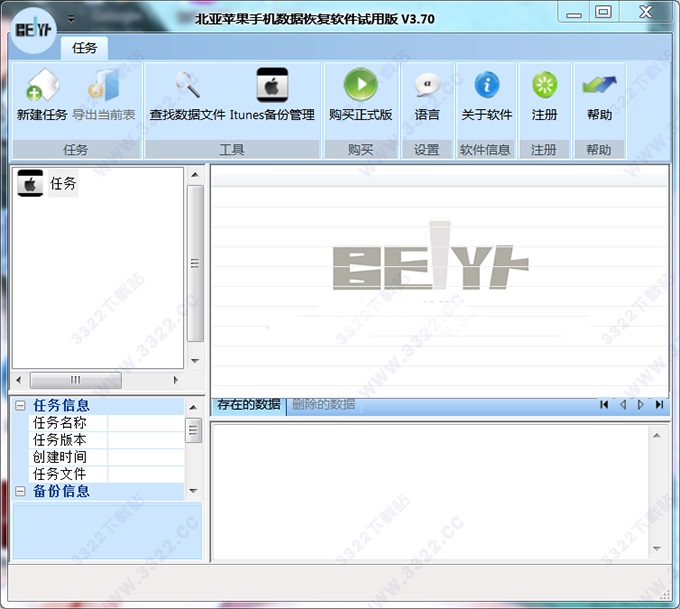Open 查找数据文件 magnifier tool

pos(187,85)
